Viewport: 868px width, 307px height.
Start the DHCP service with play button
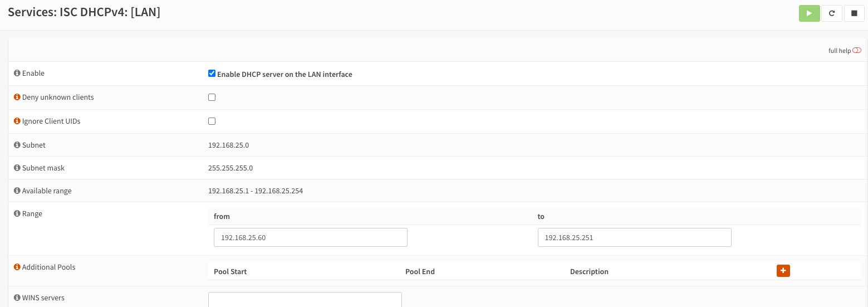[x=809, y=13]
